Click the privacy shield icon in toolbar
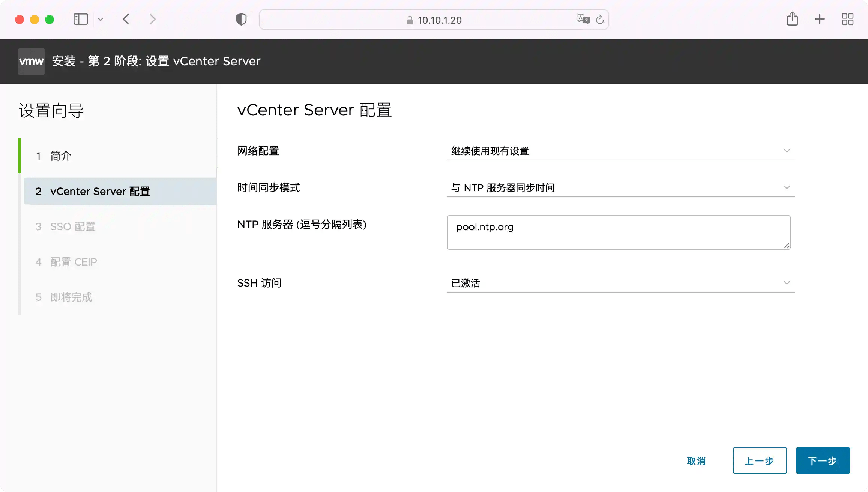 (x=241, y=19)
